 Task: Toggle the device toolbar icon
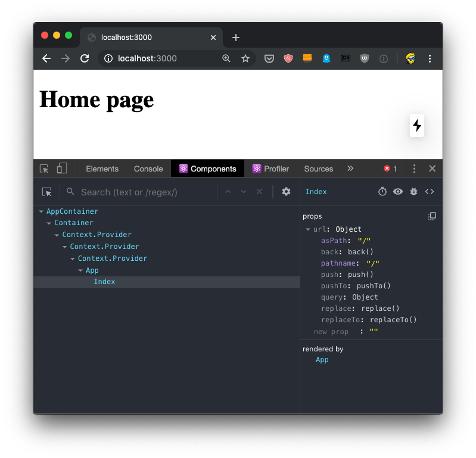pos(62,169)
